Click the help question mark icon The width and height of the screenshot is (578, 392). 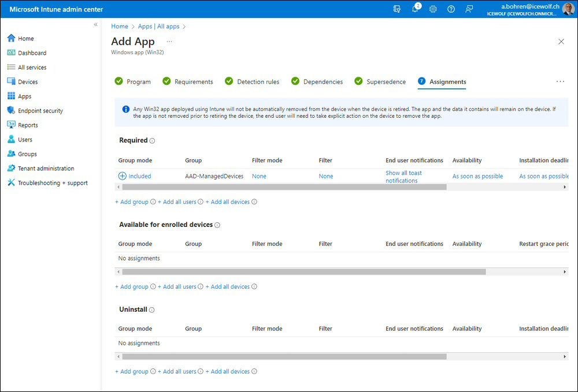[x=451, y=9]
